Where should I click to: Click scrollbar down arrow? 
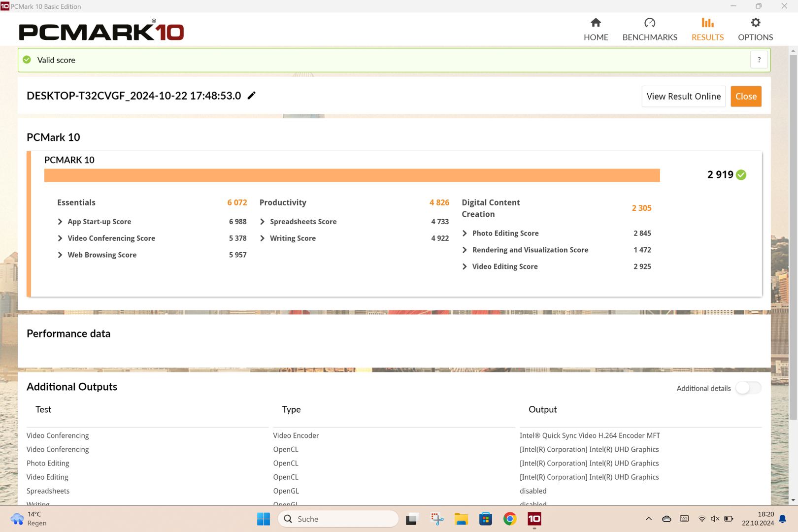pos(793,500)
